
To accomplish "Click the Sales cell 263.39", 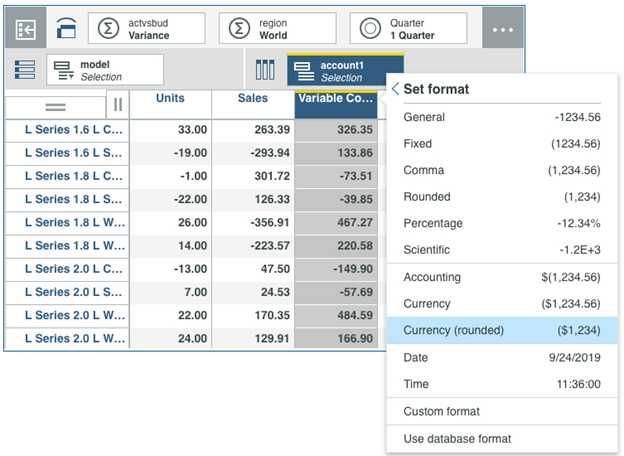I will 253,130.
